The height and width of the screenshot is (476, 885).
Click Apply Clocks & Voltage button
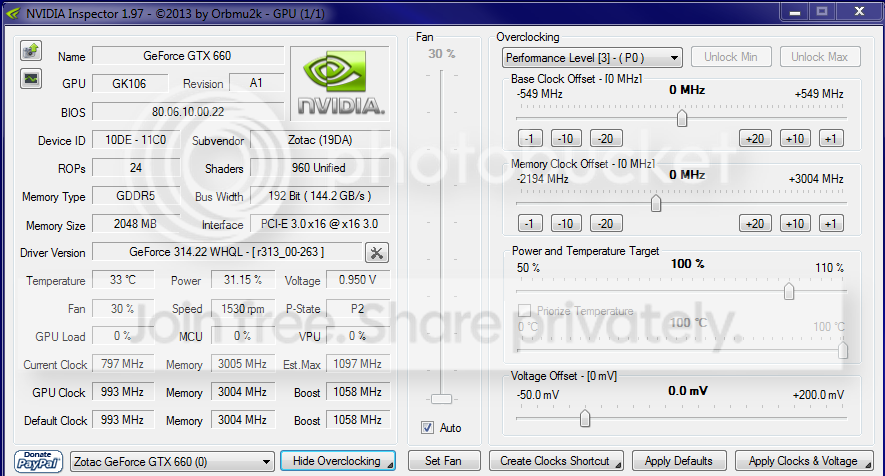click(x=804, y=461)
